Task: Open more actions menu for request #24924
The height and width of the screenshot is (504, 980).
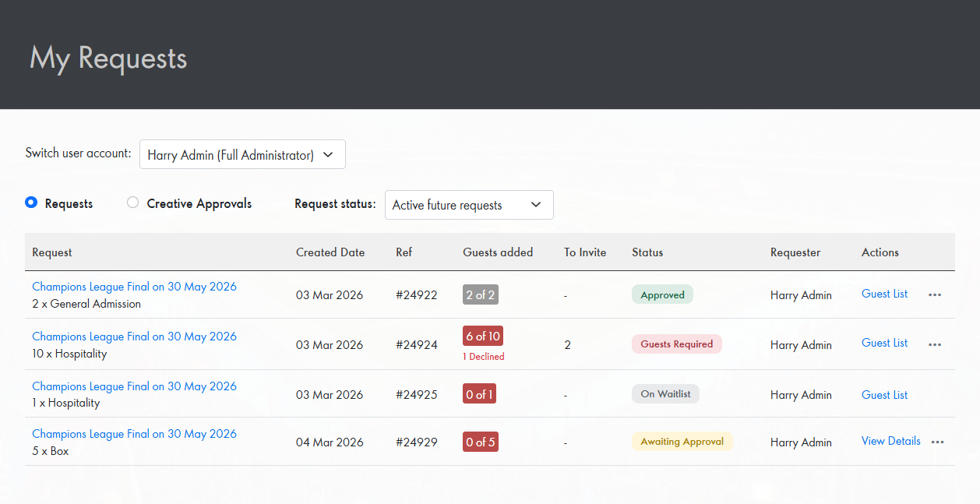Action: [935, 344]
